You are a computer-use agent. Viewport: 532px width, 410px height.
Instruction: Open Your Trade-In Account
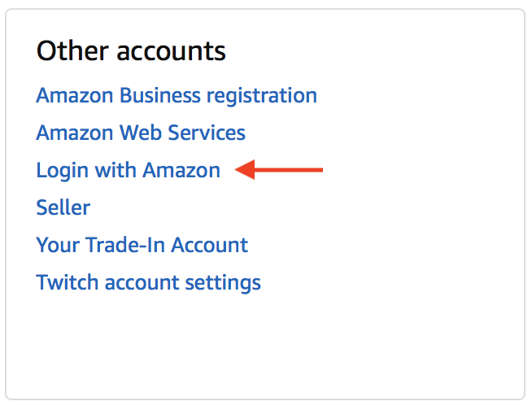click(x=142, y=246)
